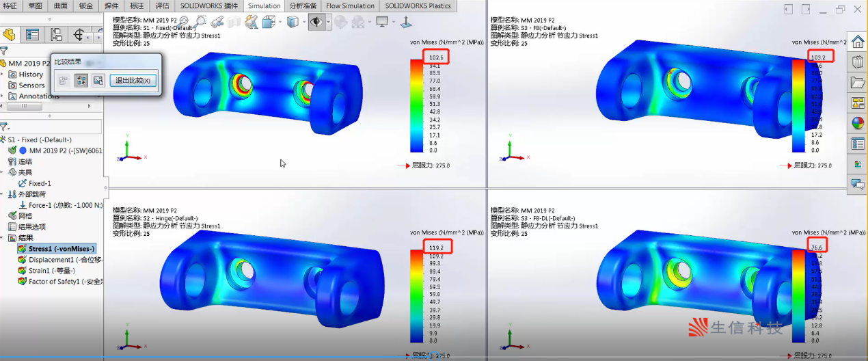Open the File Explorer folder task pane
868x361 pixels.
(x=857, y=82)
